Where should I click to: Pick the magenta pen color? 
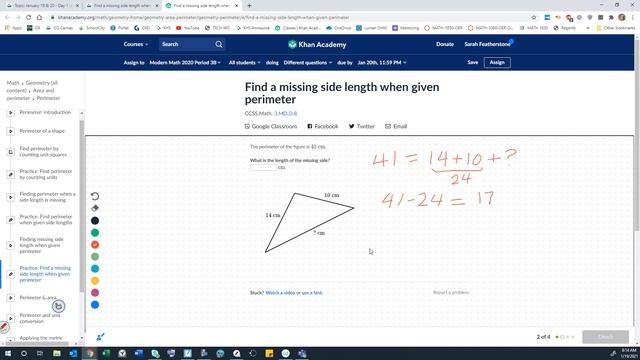(x=95, y=293)
